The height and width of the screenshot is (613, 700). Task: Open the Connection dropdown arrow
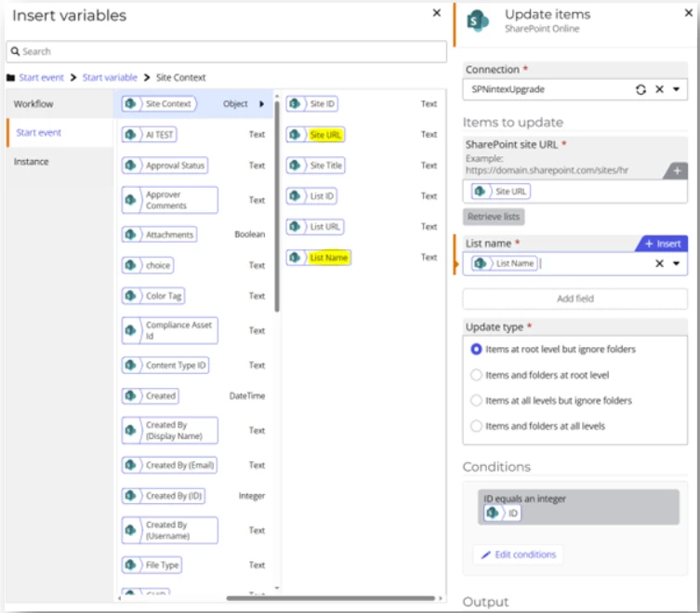[677, 89]
